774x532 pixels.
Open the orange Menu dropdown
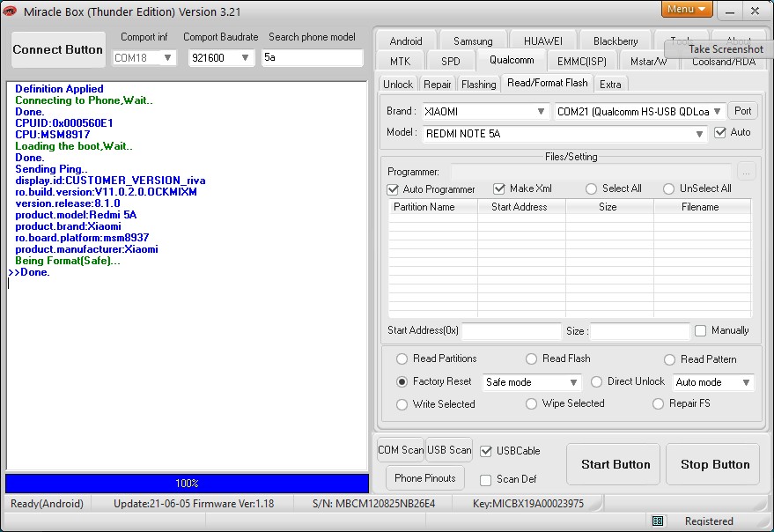pyautogui.click(x=686, y=9)
